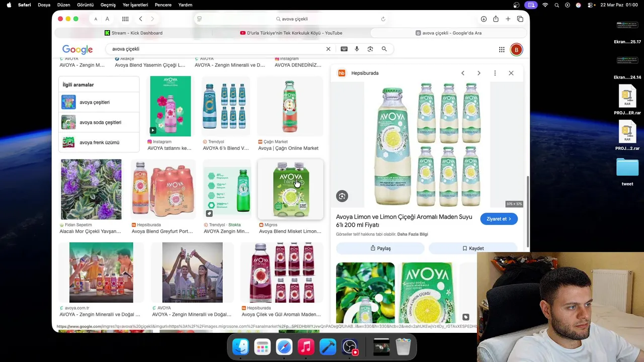Switch to Stream - Kick Dashboard tab
The image size is (644, 362).
click(x=133, y=33)
